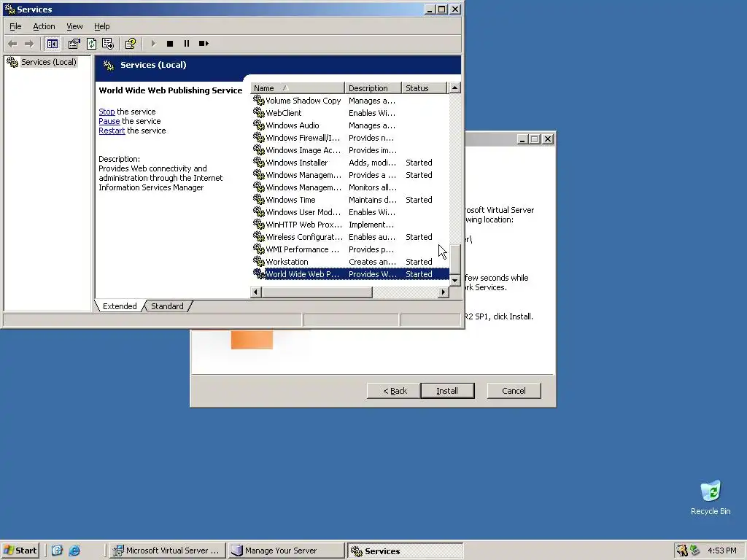Open the File menu
The width and height of the screenshot is (747, 560).
pos(16,27)
